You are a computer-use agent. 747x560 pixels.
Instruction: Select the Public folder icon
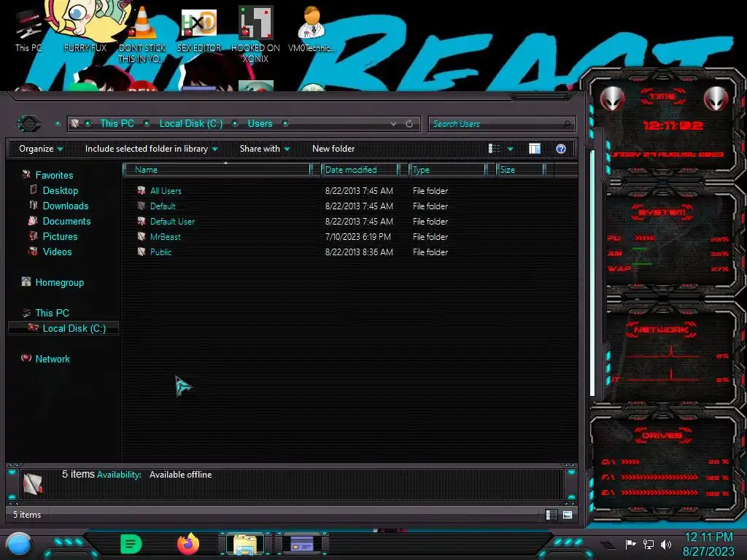point(142,252)
